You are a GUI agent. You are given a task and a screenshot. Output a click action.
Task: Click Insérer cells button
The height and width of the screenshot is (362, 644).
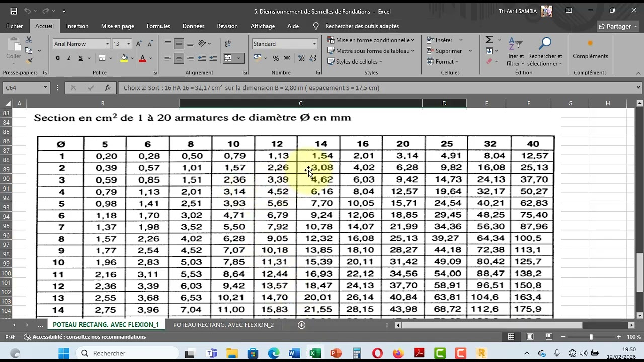441,40
